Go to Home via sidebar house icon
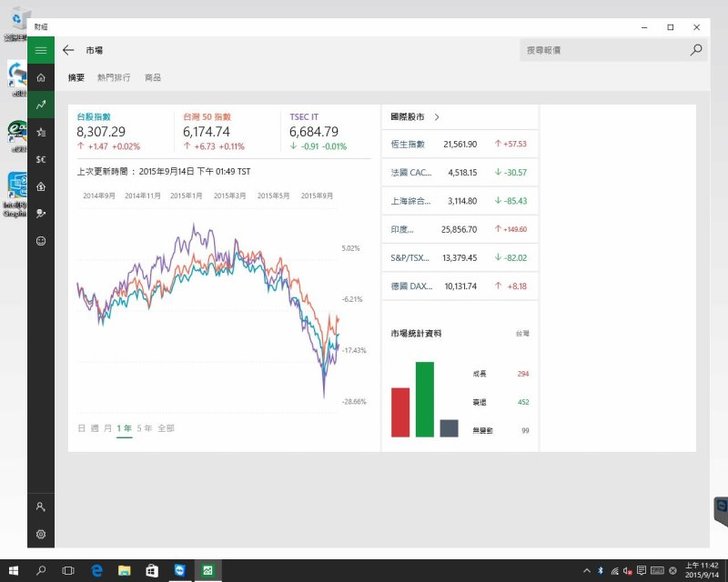 pyautogui.click(x=41, y=77)
